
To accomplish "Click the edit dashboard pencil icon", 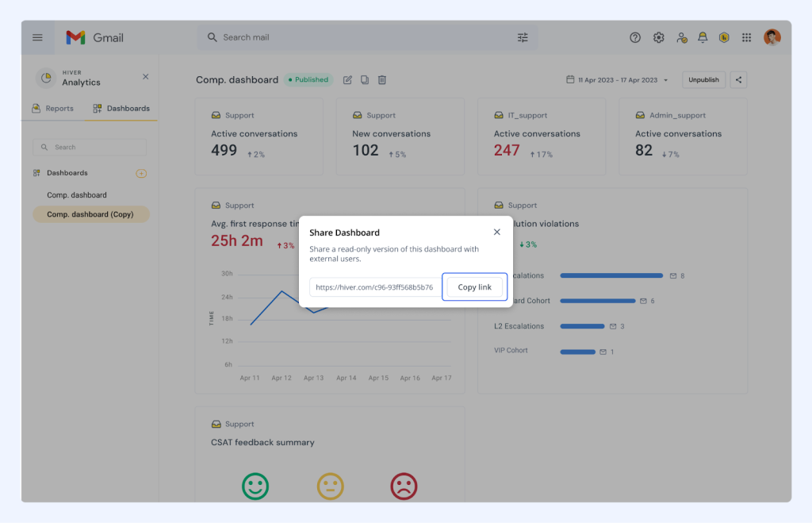I will point(347,79).
